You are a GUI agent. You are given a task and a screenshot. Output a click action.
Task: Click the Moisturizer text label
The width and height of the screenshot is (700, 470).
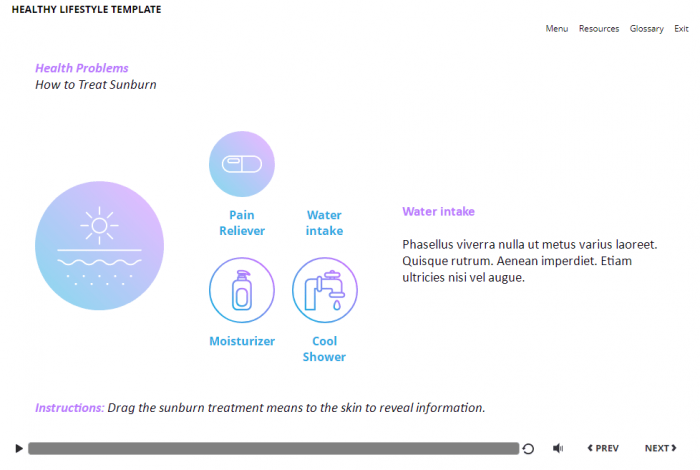coord(241,341)
